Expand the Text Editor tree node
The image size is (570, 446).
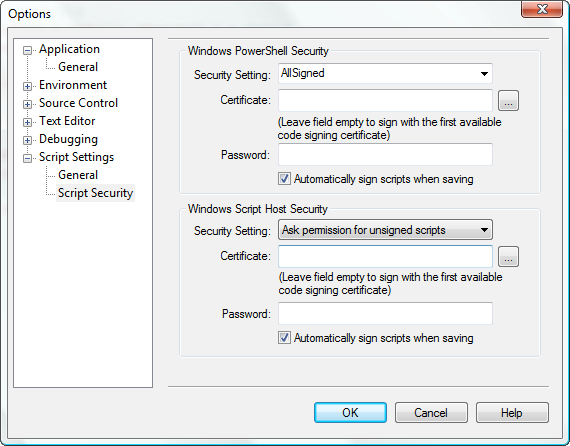(27, 122)
